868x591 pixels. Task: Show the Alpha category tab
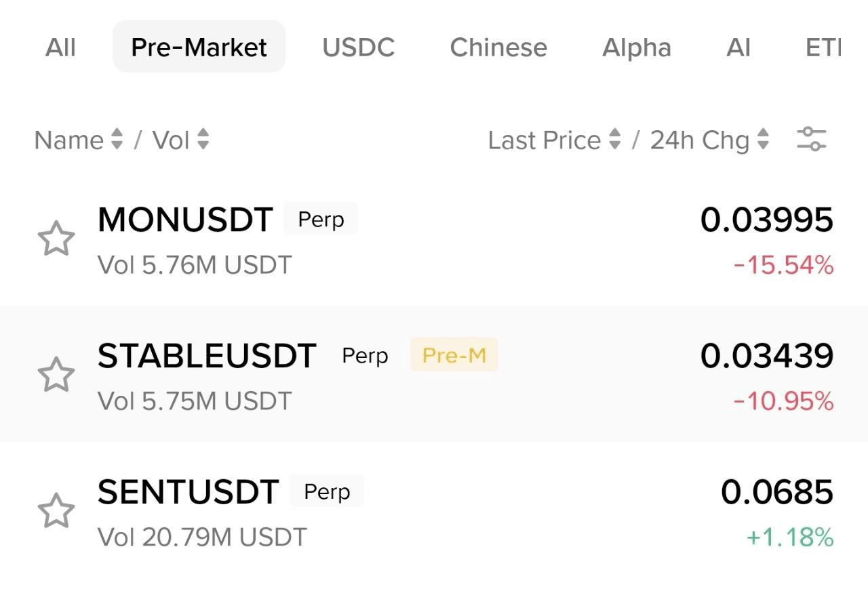click(637, 47)
